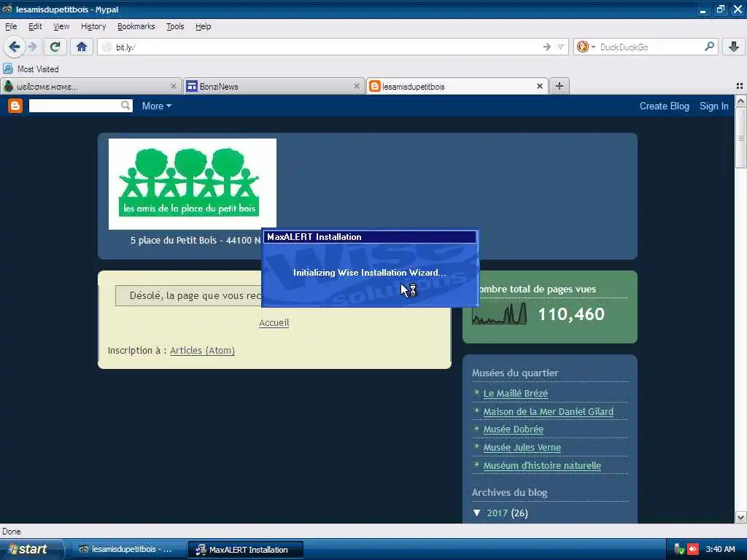Screen dimensions: 747x560
Task: Click the Most Visited bookmarks label
Action: click(x=38, y=69)
